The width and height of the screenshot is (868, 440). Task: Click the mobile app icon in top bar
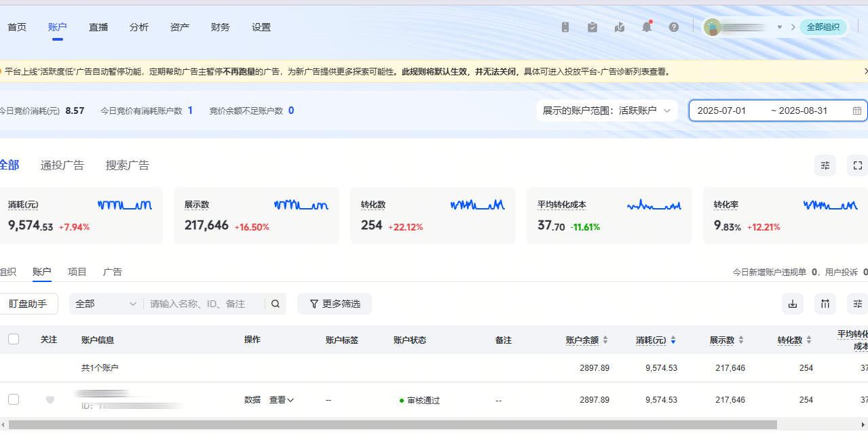[x=565, y=27]
